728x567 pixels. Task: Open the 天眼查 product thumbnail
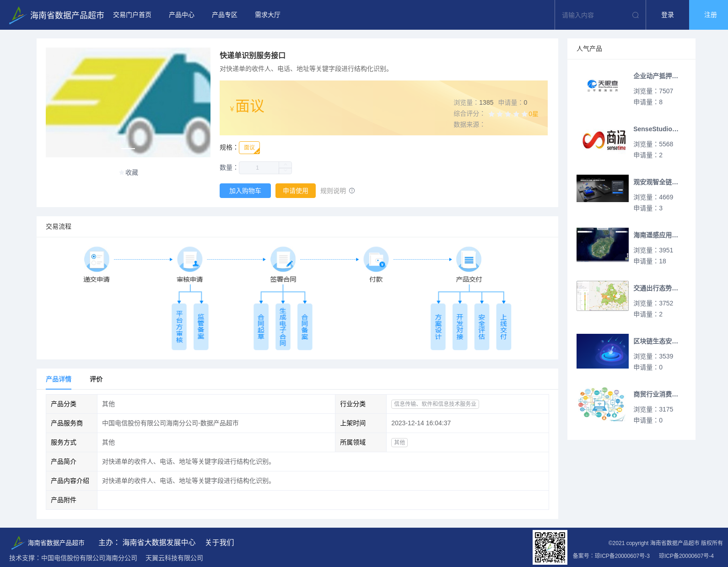coord(603,86)
